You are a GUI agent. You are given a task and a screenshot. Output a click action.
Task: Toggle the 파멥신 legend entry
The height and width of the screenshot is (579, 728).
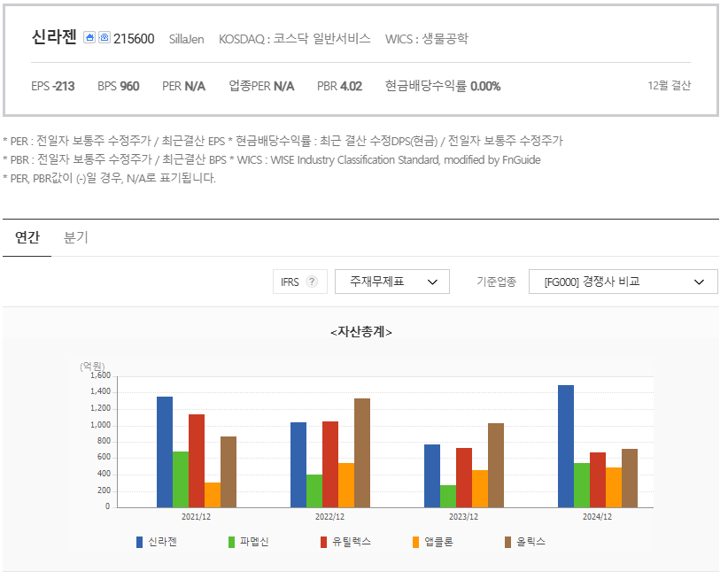[249, 542]
